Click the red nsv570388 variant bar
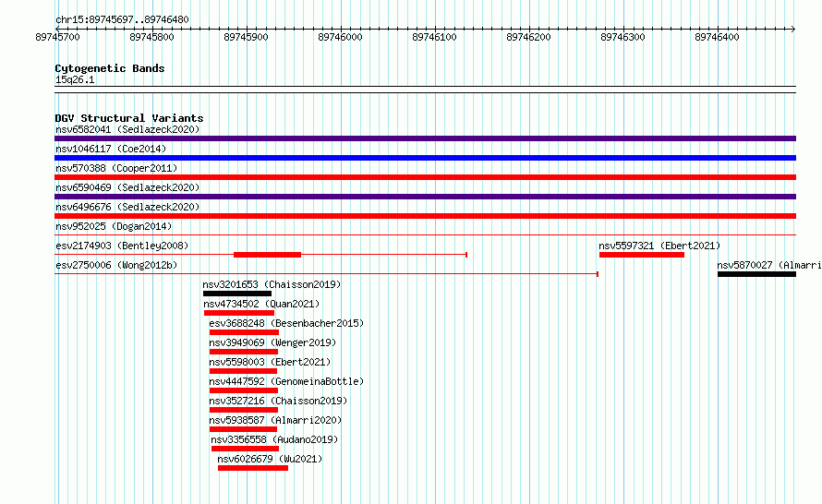 pyautogui.click(x=425, y=177)
